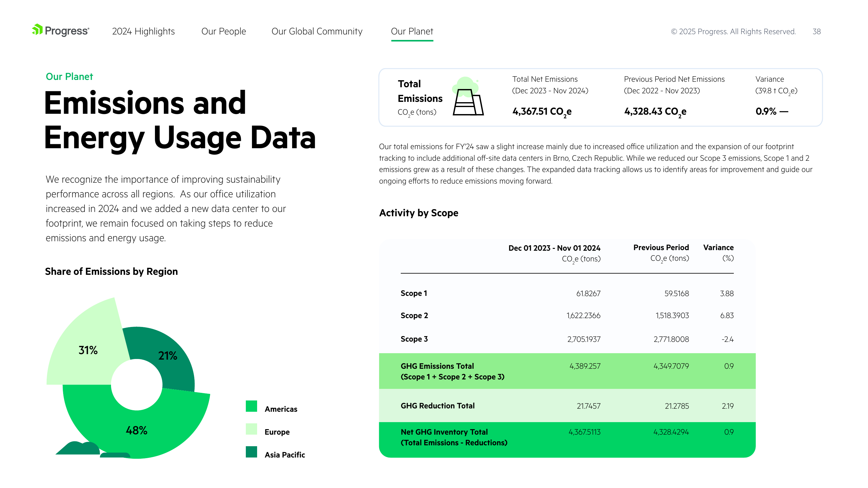This screenshot has height=488, width=868.
Task: Click the GHG Reduction Total label
Action: tap(437, 406)
